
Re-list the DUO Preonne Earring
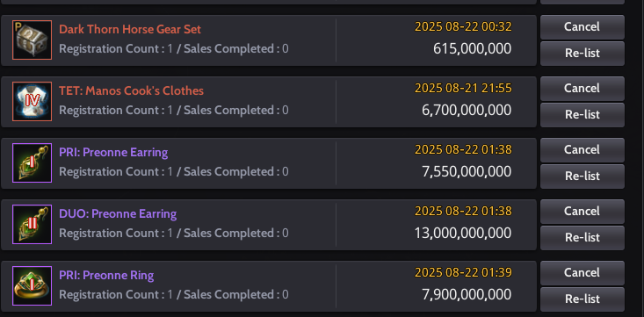tap(582, 238)
